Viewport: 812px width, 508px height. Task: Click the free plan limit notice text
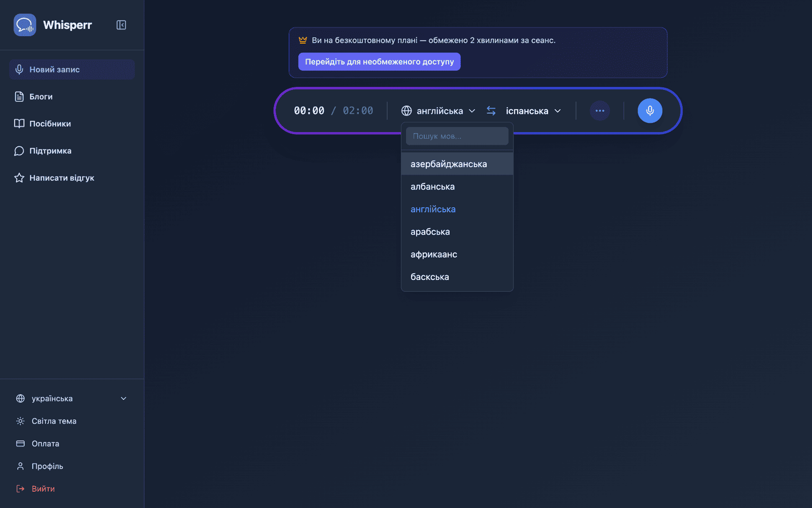[433, 40]
